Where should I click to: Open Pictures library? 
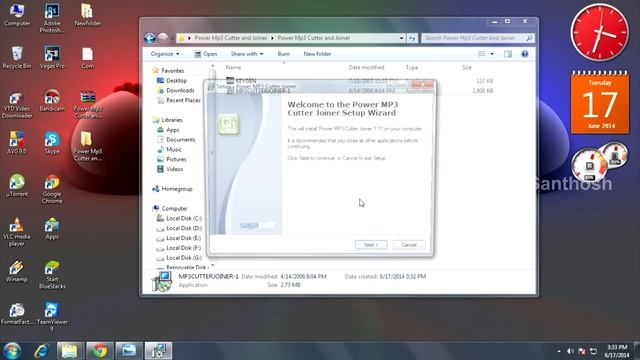(172, 159)
